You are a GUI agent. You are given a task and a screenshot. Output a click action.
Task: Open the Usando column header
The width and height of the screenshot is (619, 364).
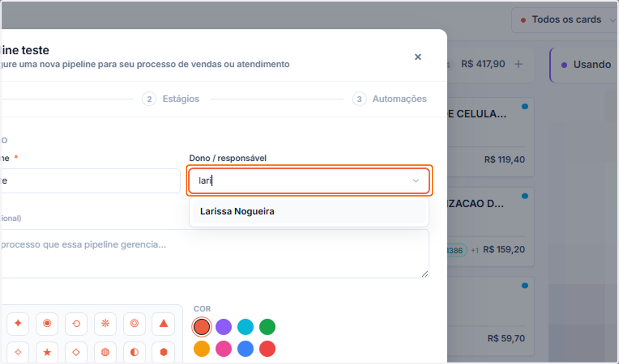point(584,64)
